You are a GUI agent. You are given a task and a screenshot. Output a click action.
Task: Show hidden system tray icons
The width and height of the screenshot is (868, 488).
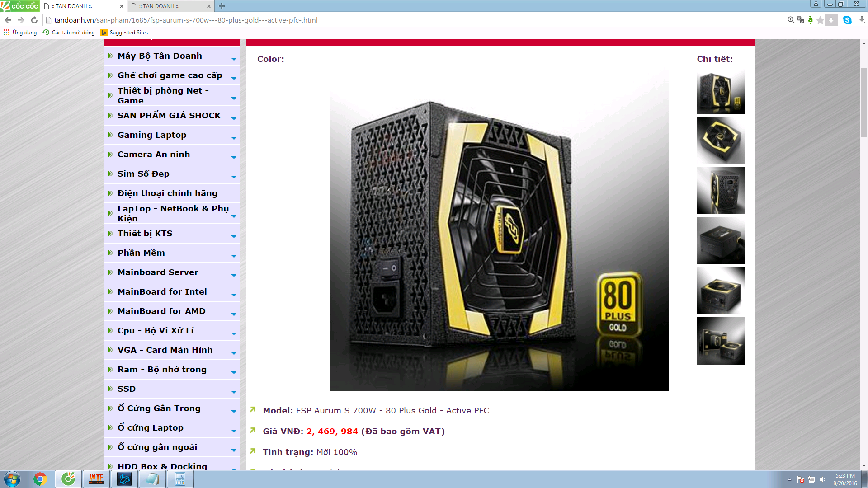[x=789, y=479]
